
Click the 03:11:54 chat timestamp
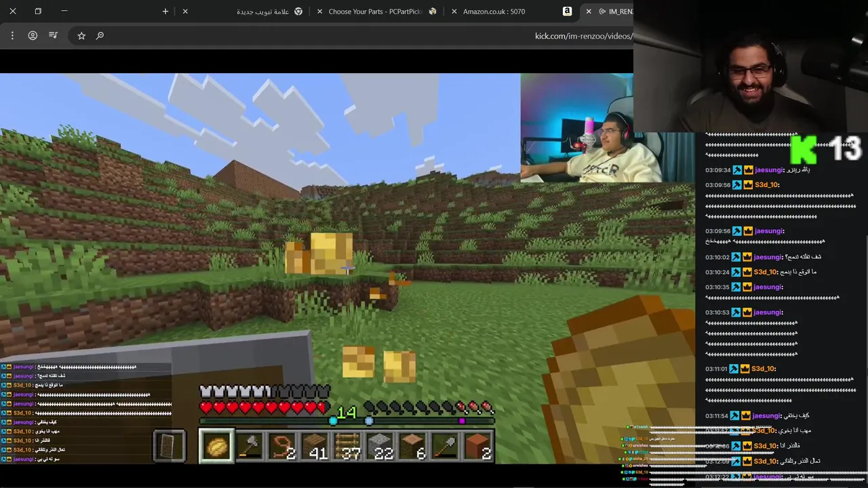717,415
